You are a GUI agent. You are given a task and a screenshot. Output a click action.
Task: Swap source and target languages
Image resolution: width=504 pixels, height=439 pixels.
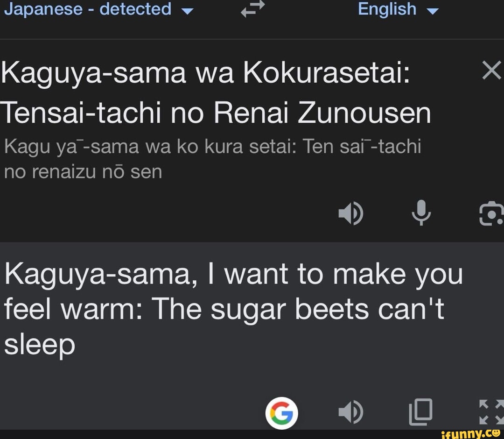tap(252, 9)
